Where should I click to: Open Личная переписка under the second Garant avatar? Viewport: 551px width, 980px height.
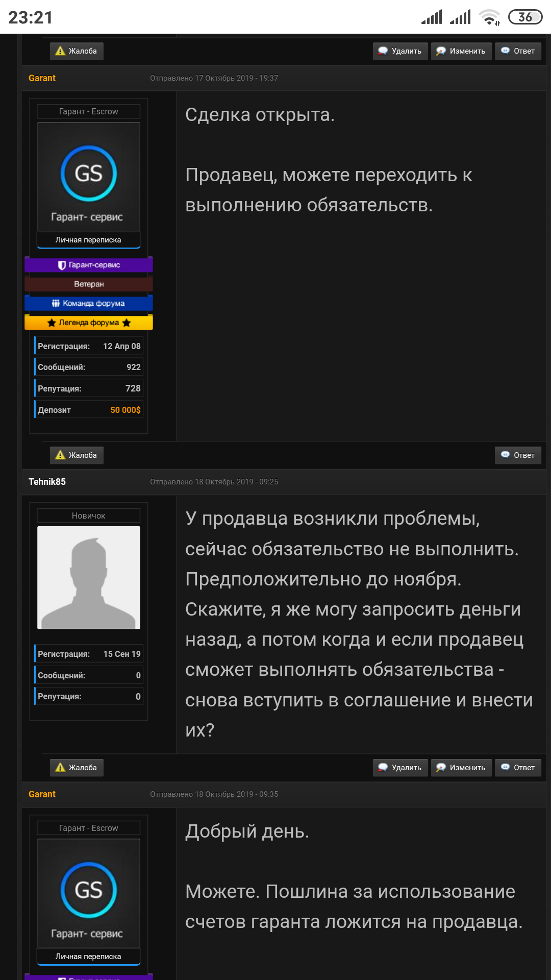(x=88, y=957)
